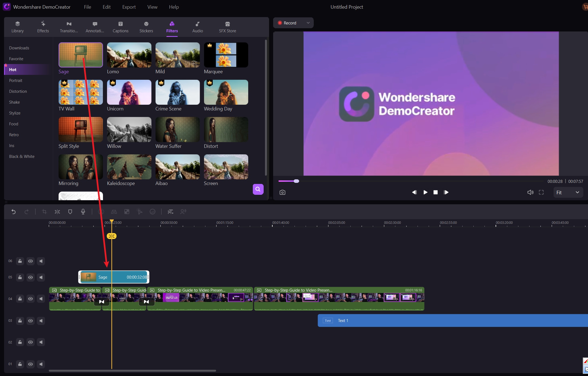The width and height of the screenshot is (588, 376).
Task: Play the preview video
Action: click(x=425, y=192)
